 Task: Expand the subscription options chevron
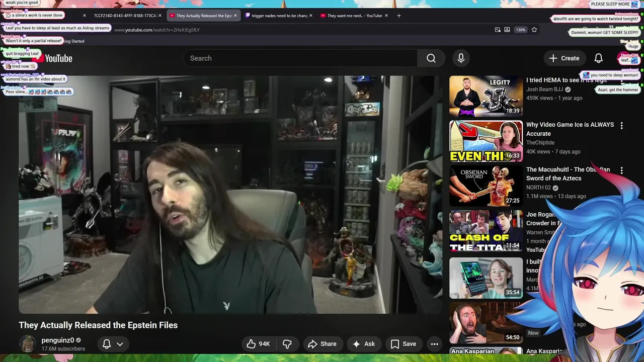point(120,344)
